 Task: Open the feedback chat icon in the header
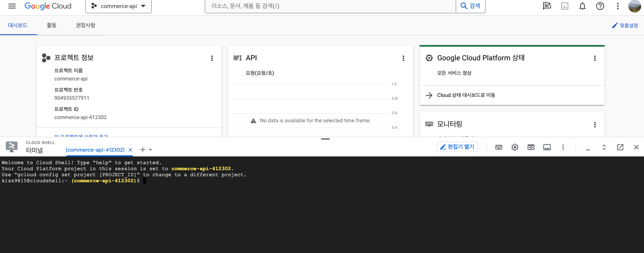click(x=547, y=6)
